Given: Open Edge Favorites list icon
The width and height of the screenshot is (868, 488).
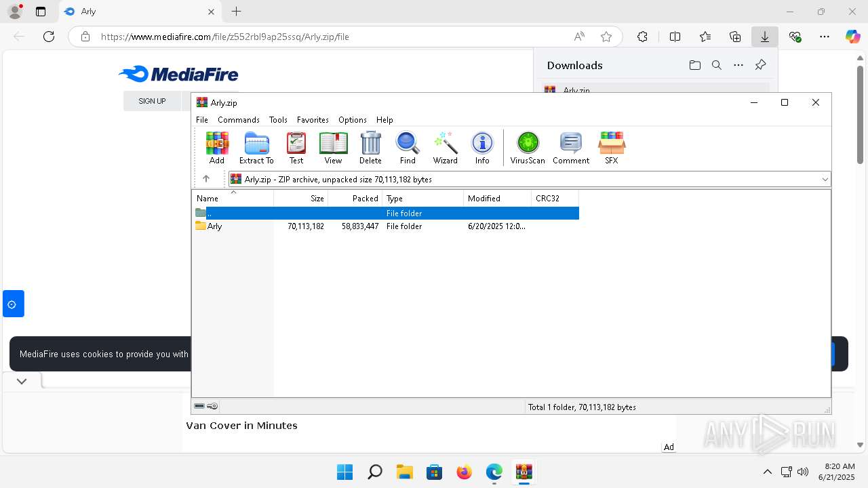Looking at the screenshot, I should point(705,37).
